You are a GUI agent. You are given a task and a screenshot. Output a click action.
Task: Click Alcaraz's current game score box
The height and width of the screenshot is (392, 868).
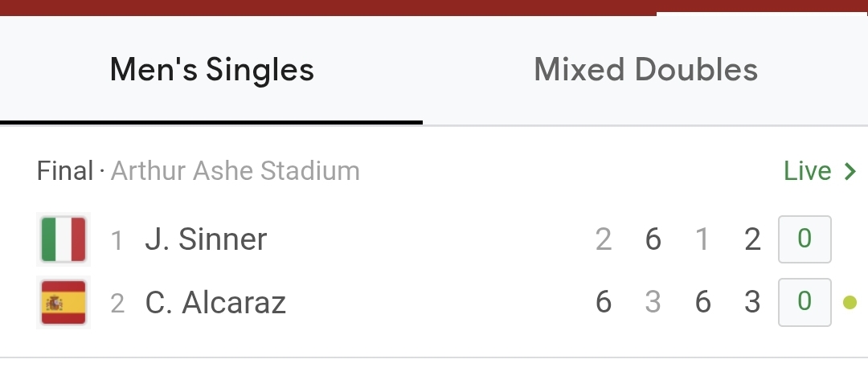(x=805, y=303)
